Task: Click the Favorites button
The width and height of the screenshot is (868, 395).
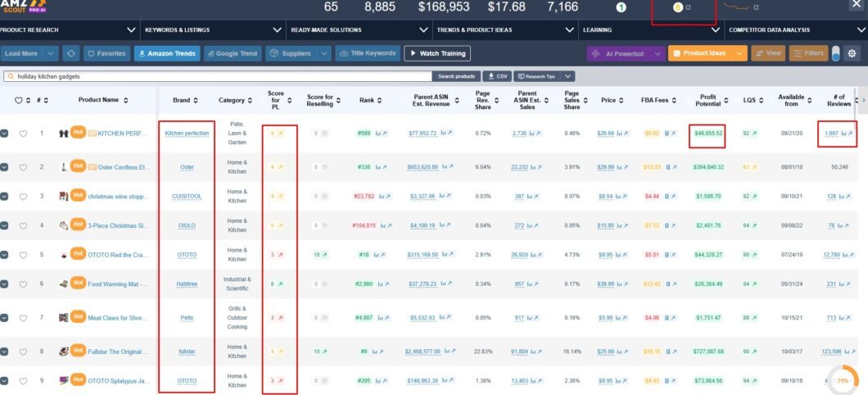Action: [x=106, y=54]
